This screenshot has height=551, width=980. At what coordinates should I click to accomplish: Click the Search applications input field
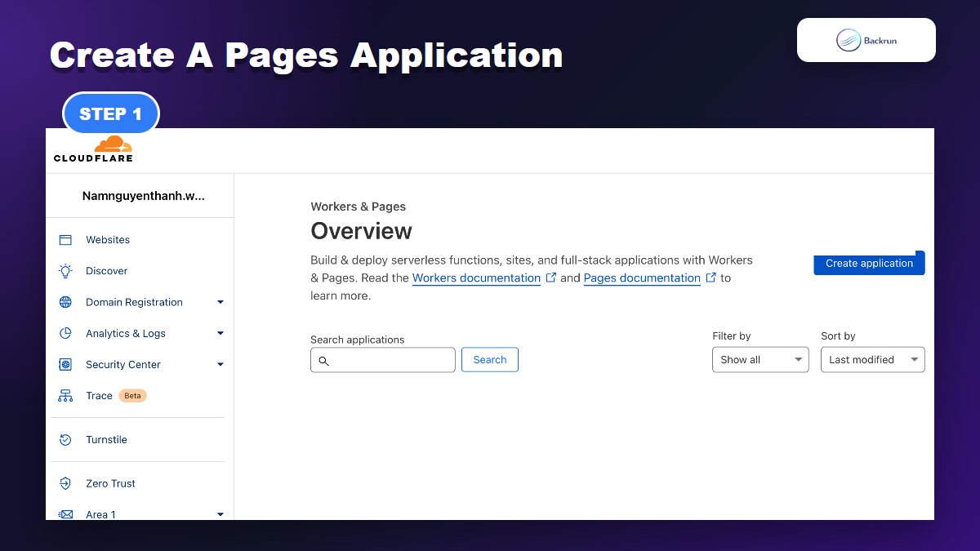click(383, 360)
